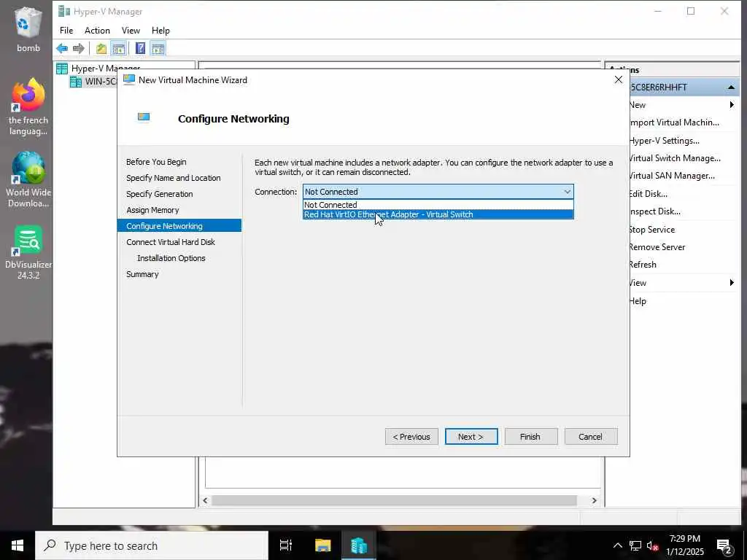The width and height of the screenshot is (747, 560).
Task: Show hidden system tray icons chevron
Action: (617, 545)
